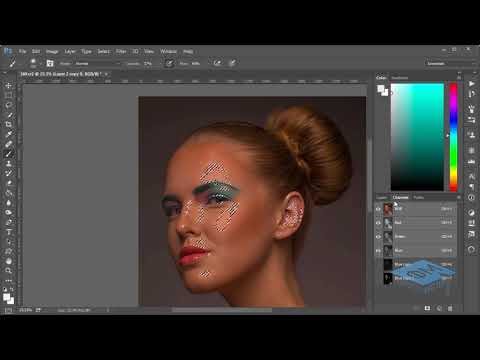Screen dimensions: 480x360
Task: Click the horizontal scrollbar under canvas
Action: click(222, 310)
